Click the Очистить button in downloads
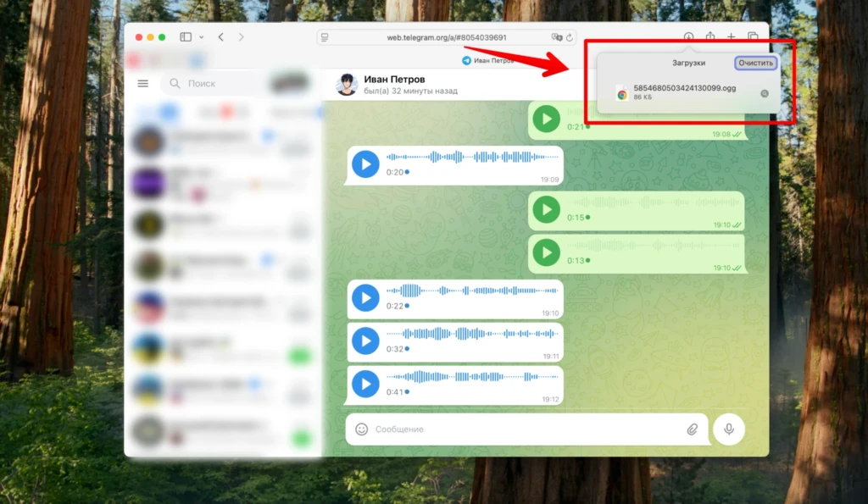 click(755, 63)
